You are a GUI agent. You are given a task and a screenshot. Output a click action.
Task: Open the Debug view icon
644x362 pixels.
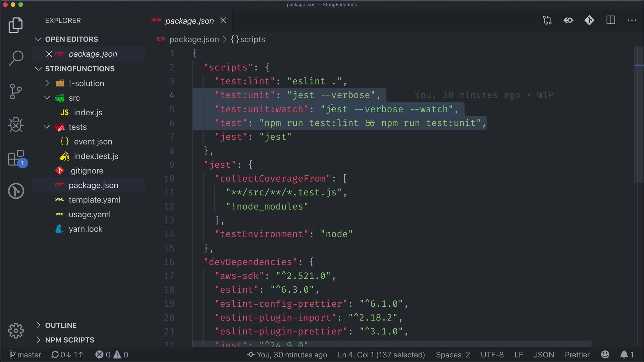click(x=16, y=125)
